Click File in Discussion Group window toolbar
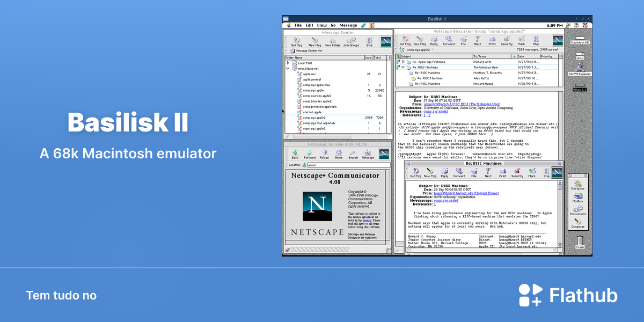 [463, 41]
